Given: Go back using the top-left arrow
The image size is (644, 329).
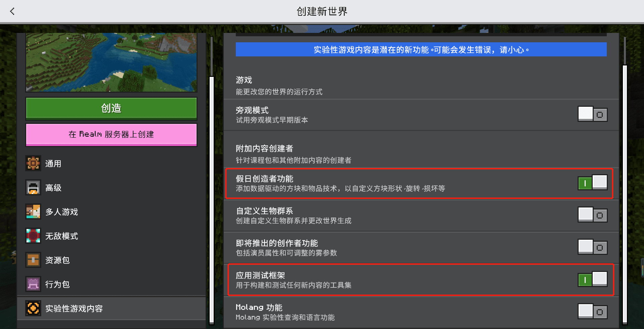Looking at the screenshot, I should (x=12, y=11).
